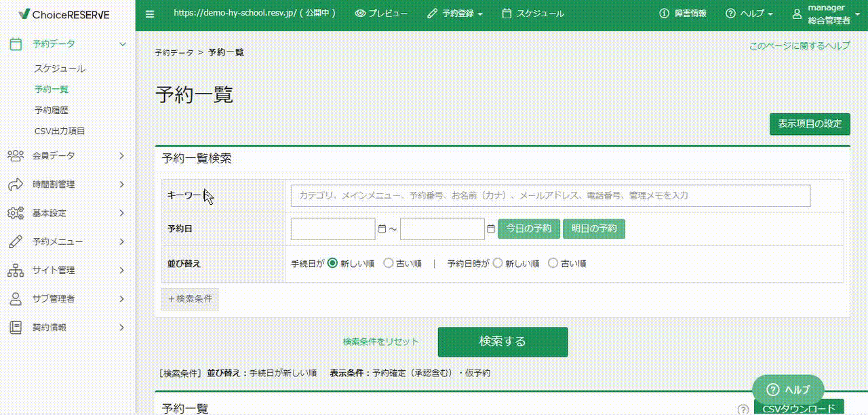Open 予約一覧 in the sidebar submenu
The width and height of the screenshot is (868, 415).
click(x=52, y=89)
